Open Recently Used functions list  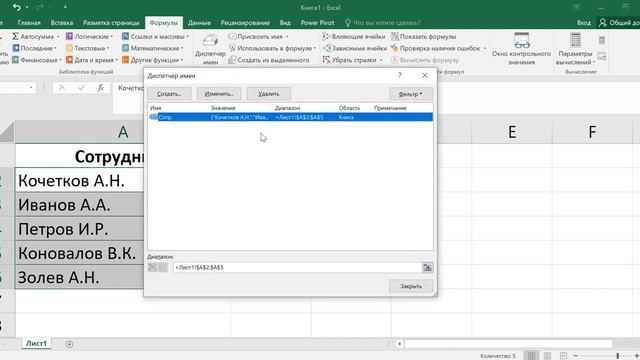coord(34,48)
